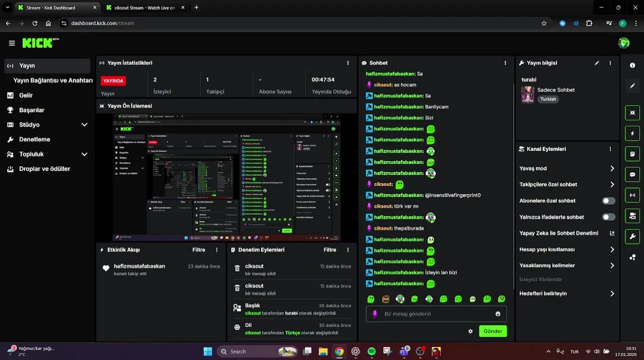Screen dimensions: 644x360
Task: Click Filtre in the Etkinlik Akışı panel
Action: coord(199,249)
